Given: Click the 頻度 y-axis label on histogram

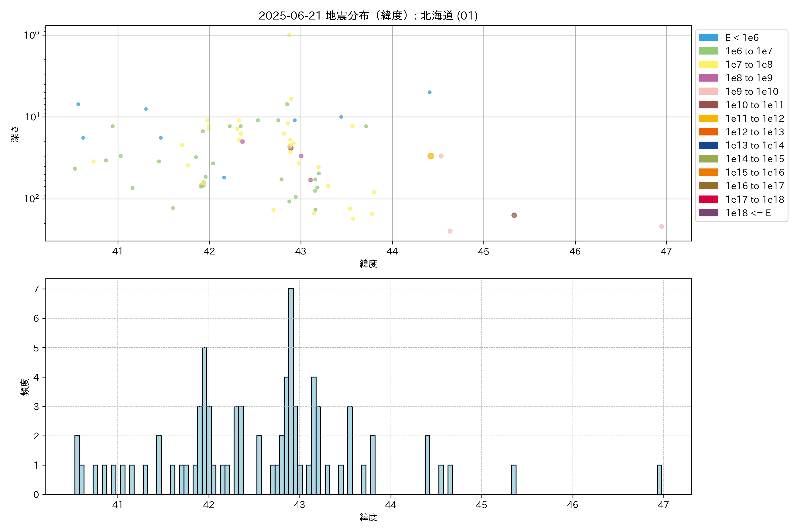Looking at the screenshot, I should [x=25, y=387].
